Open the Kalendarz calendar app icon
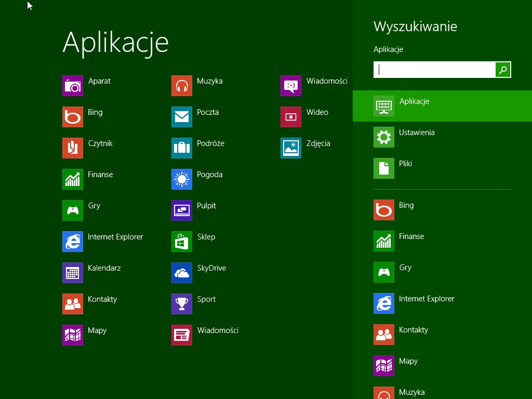The image size is (532, 399). click(73, 273)
